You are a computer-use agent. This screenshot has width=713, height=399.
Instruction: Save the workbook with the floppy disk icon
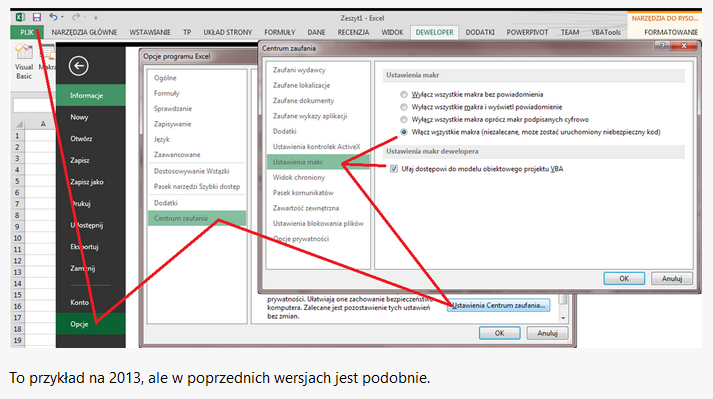click(37, 17)
